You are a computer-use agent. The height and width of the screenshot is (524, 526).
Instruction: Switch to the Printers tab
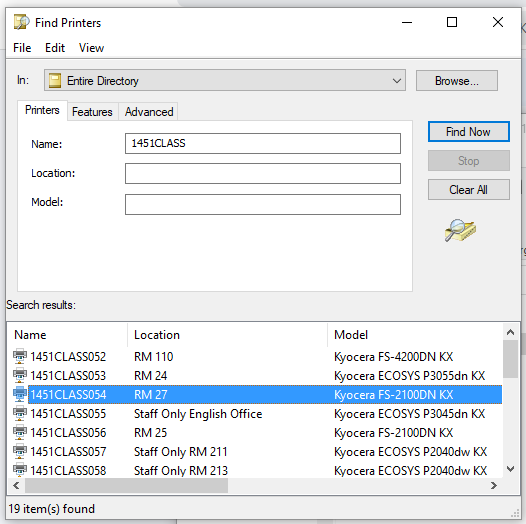[42, 110]
